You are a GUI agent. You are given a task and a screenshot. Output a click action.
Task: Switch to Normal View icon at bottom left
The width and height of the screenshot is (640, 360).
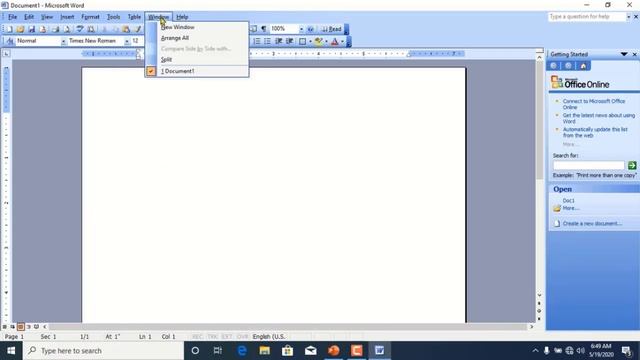click(5, 327)
